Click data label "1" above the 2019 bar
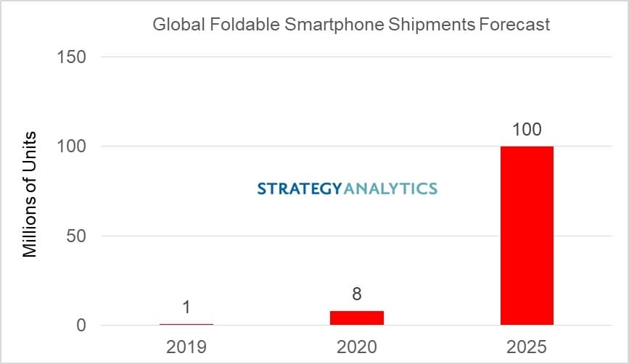Viewport: 629px width, 364px height. (x=186, y=307)
